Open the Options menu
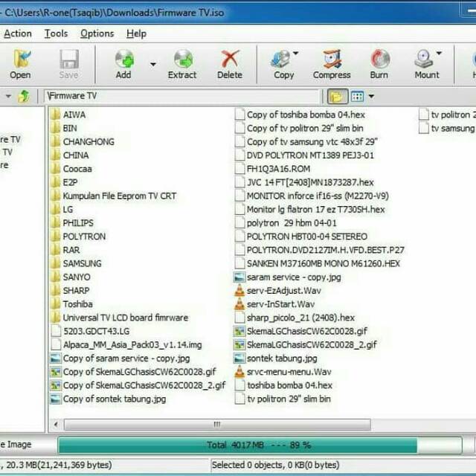The height and width of the screenshot is (476, 476). coord(97,33)
